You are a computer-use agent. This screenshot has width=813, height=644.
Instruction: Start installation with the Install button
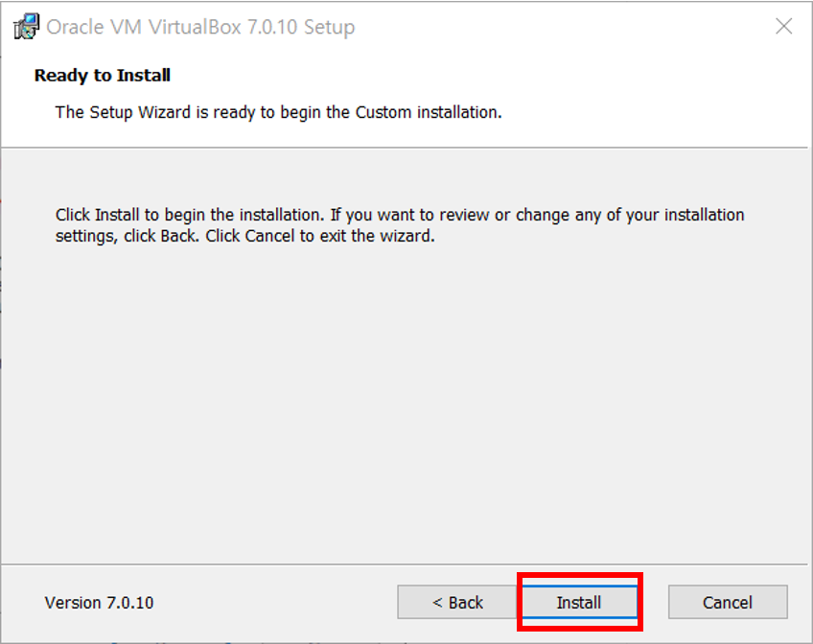point(579,602)
